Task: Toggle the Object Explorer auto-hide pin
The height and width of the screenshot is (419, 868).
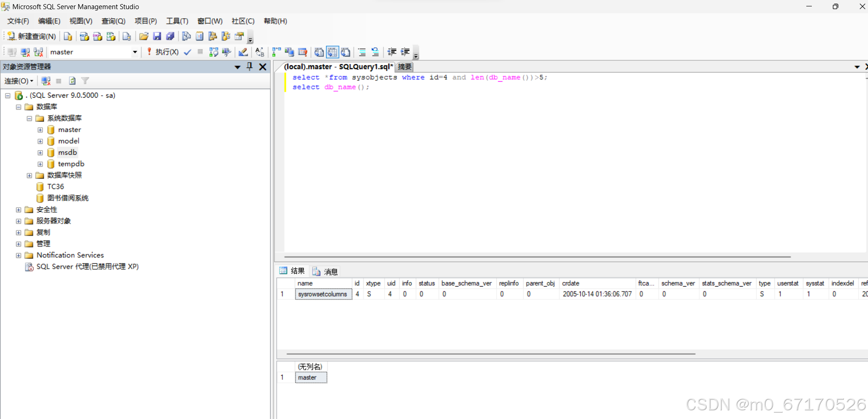Action: point(250,67)
